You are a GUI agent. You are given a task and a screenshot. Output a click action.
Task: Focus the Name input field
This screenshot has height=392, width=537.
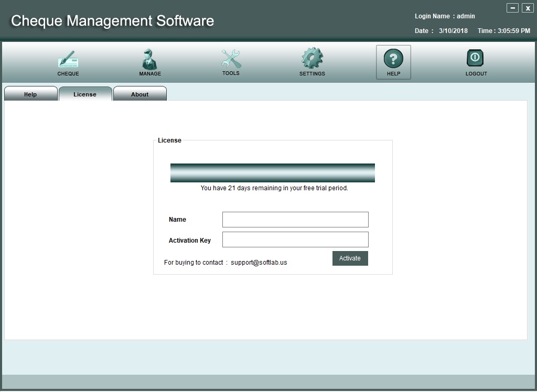point(295,220)
